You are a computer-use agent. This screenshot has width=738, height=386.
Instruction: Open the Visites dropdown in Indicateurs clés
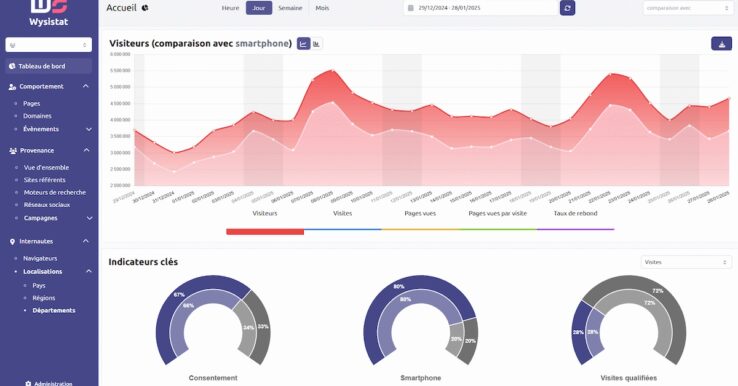[686, 262]
